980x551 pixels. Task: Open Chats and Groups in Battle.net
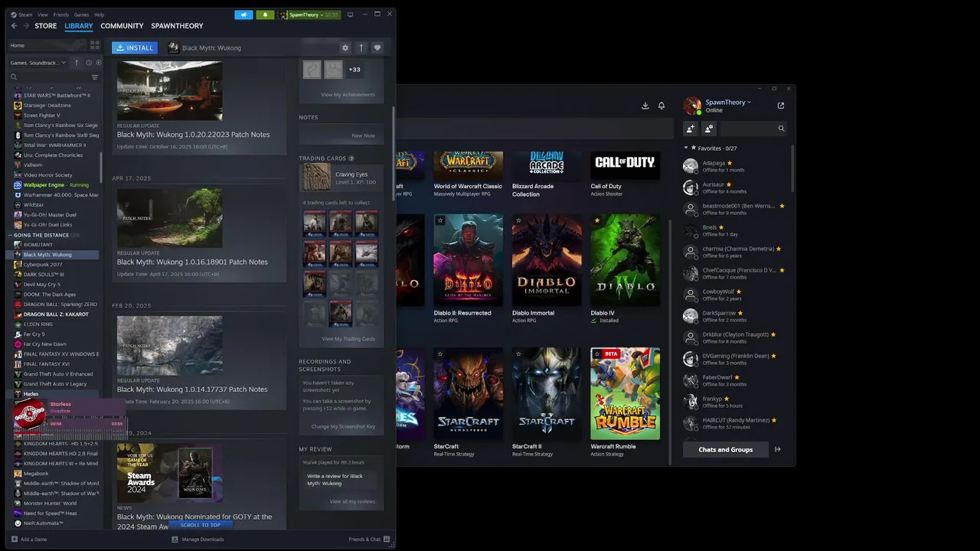coord(725,449)
